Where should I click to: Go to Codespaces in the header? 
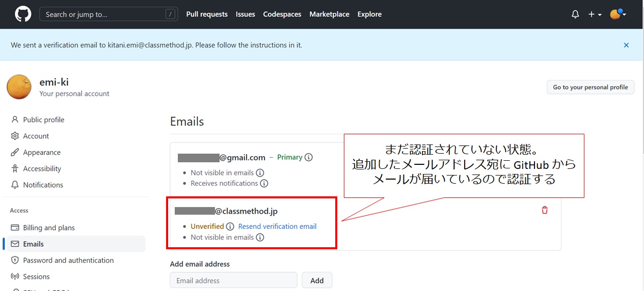(282, 14)
